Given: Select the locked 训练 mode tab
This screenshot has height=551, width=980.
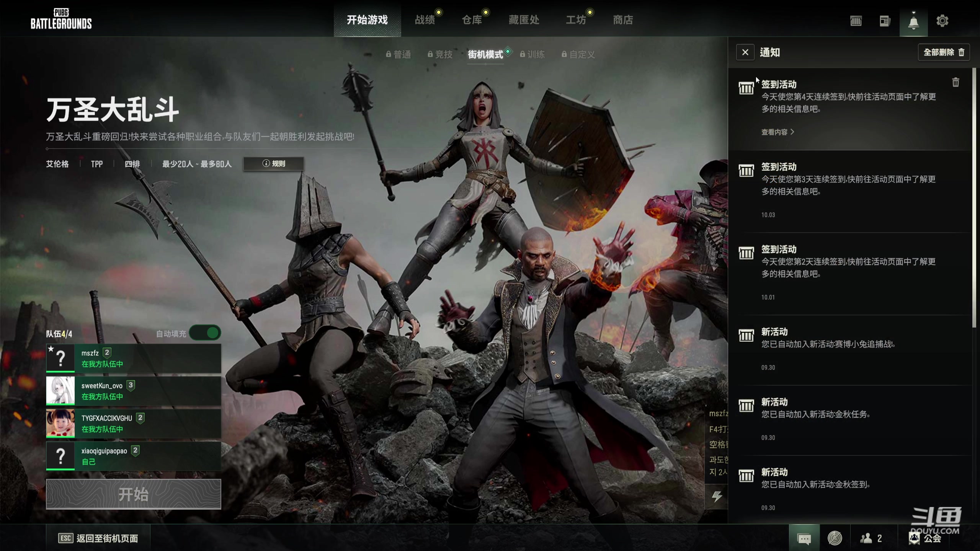Looking at the screenshot, I should (x=532, y=55).
